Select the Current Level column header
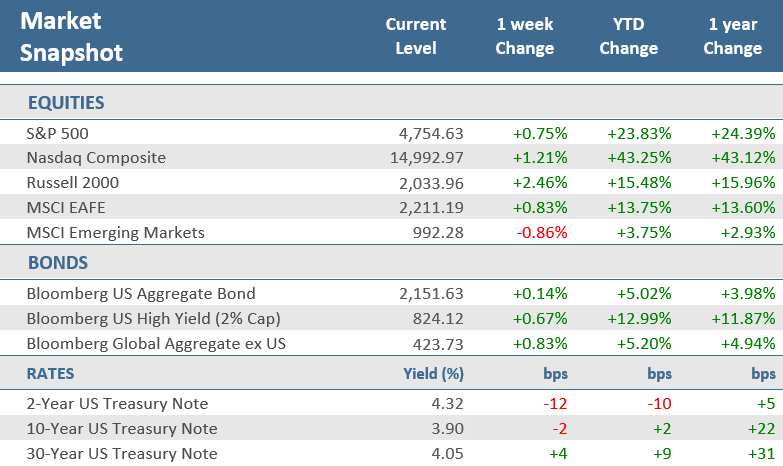The width and height of the screenshot is (783, 466). (x=415, y=36)
